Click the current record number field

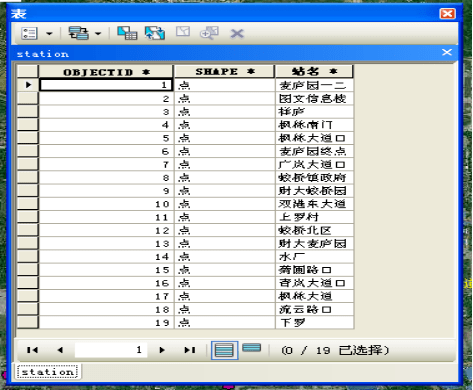click(111, 350)
